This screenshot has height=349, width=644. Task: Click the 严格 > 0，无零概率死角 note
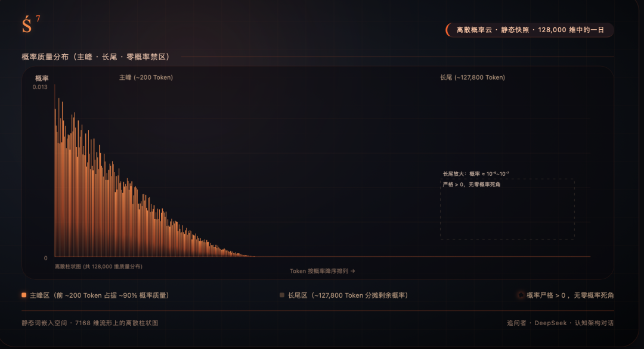pos(472,185)
